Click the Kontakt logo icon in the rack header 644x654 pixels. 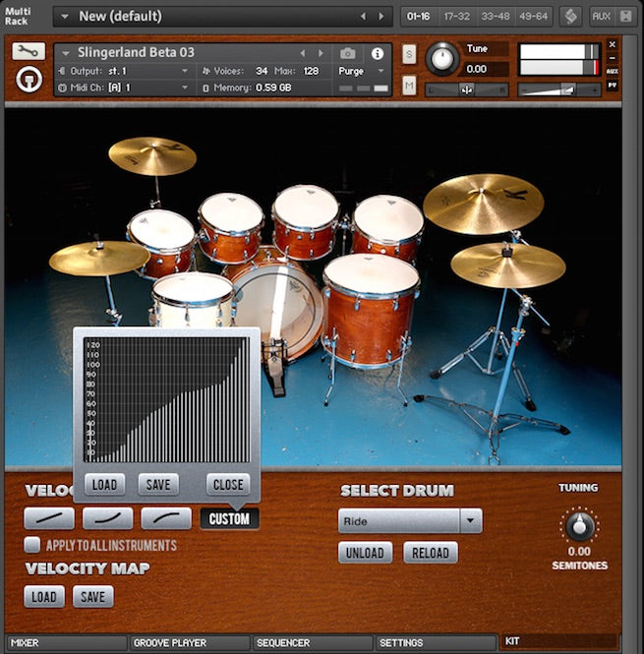(x=570, y=16)
